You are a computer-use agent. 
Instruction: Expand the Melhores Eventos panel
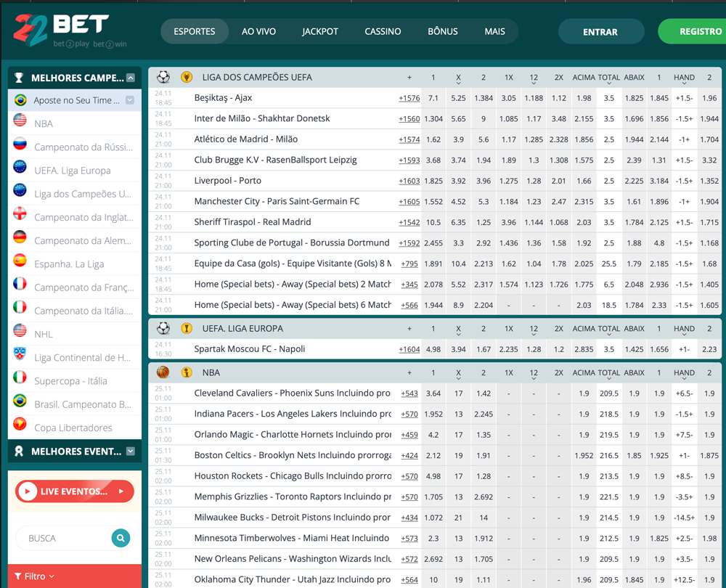tap(131, 451)
